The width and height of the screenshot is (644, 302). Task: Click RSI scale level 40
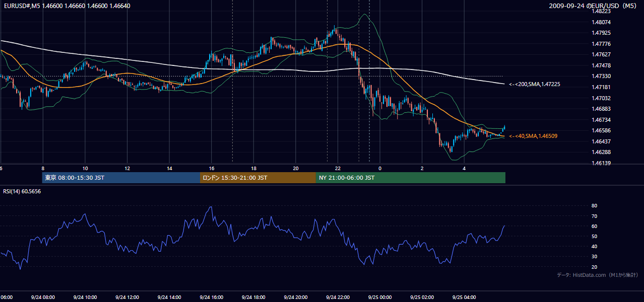pos(594,246)
